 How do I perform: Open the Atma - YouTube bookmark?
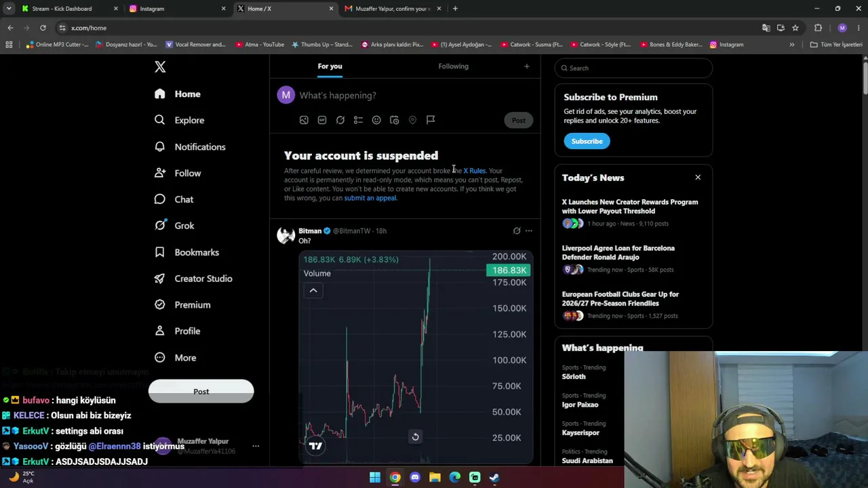(x=260, y=45)
